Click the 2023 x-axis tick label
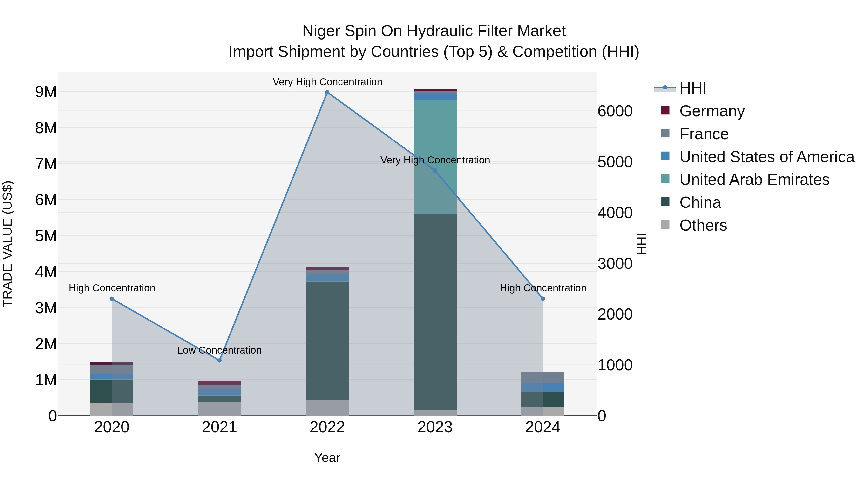 435,427
